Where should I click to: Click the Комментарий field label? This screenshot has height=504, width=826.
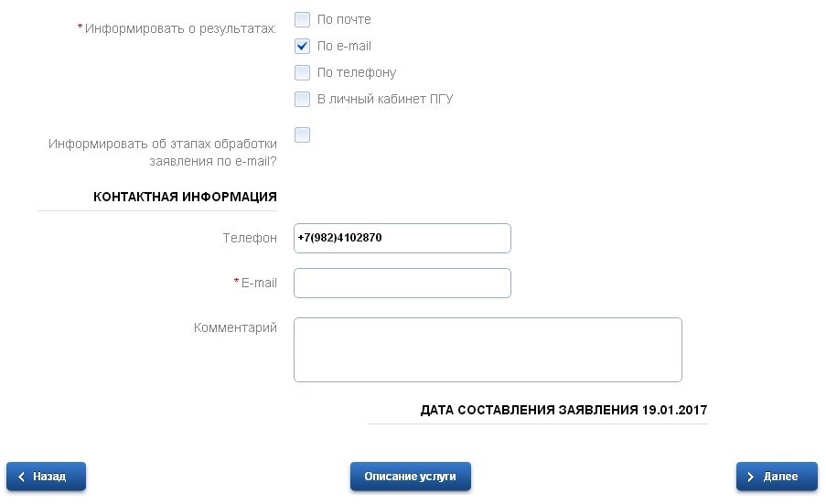(235, 327)
